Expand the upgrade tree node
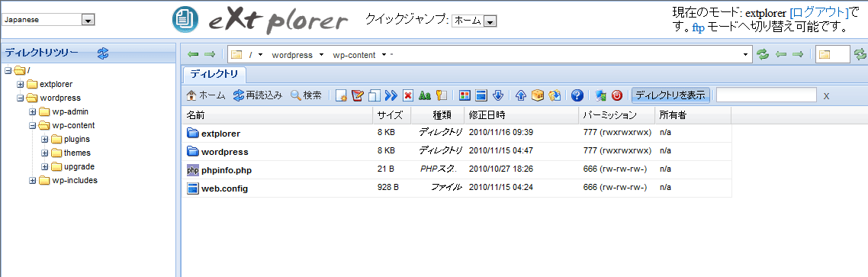The width and height of the screenshot is (868, 277). [x=44, y=167]
